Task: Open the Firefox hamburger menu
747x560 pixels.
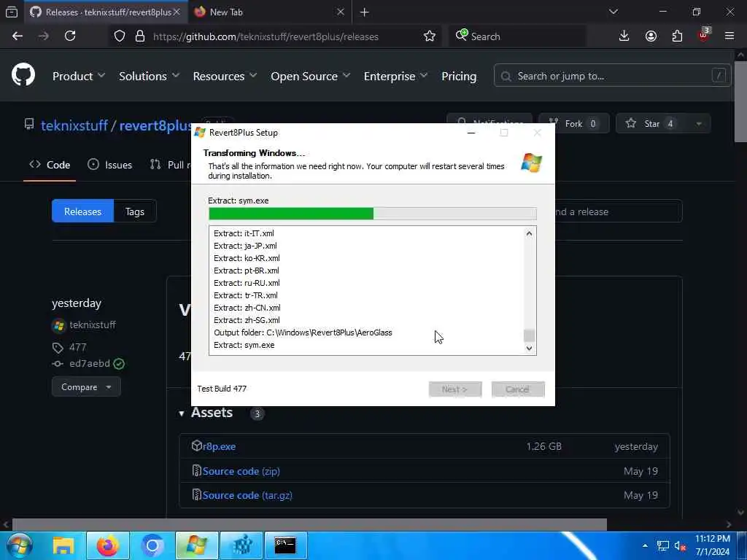Action: (729, 36)
